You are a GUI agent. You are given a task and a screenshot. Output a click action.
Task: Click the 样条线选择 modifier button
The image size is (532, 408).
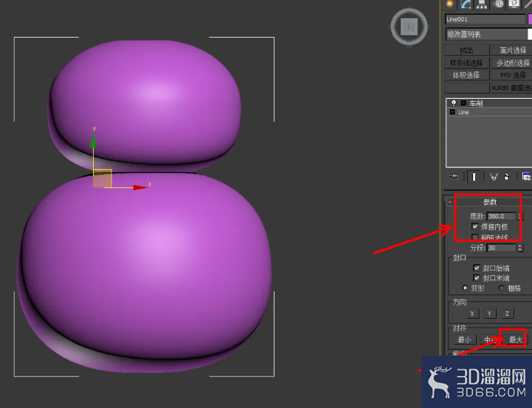coord(466,63)
